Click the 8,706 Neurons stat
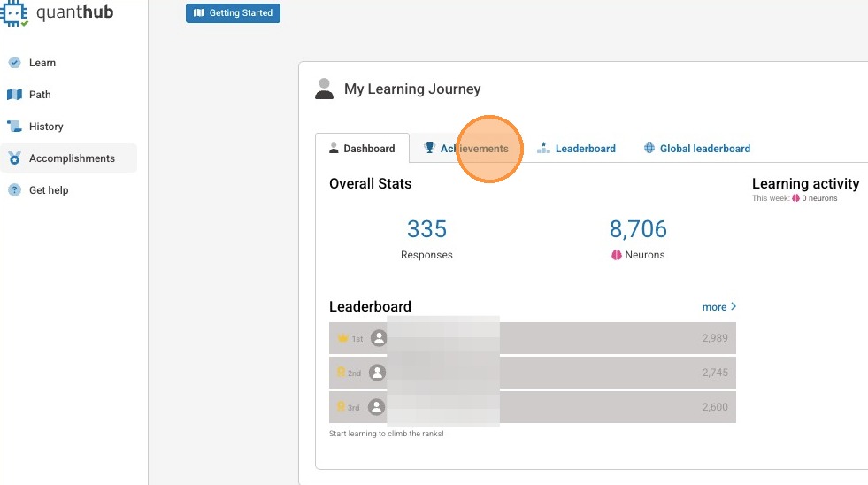The image size is (868, 485). (638, 230)
